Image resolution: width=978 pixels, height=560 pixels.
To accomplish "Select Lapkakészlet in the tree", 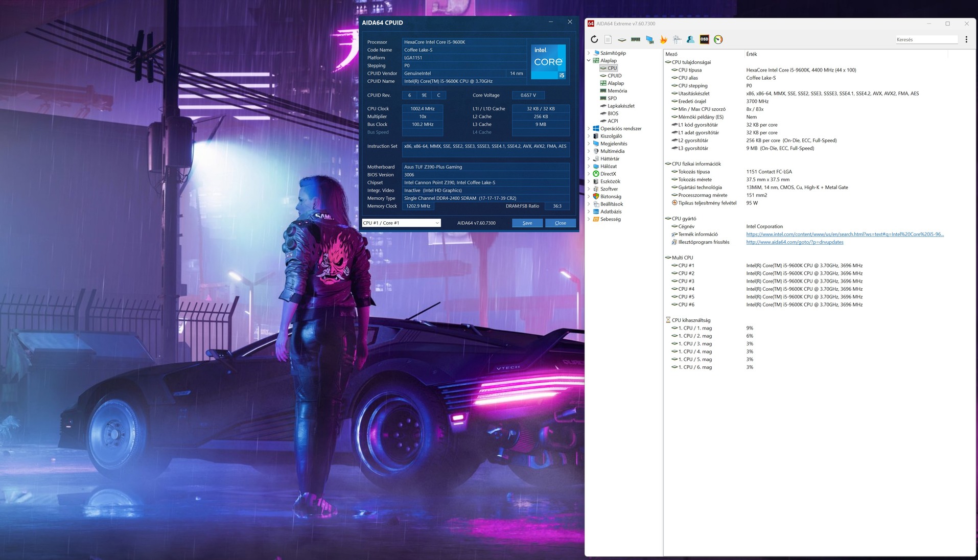I will [x=621, y=106].
